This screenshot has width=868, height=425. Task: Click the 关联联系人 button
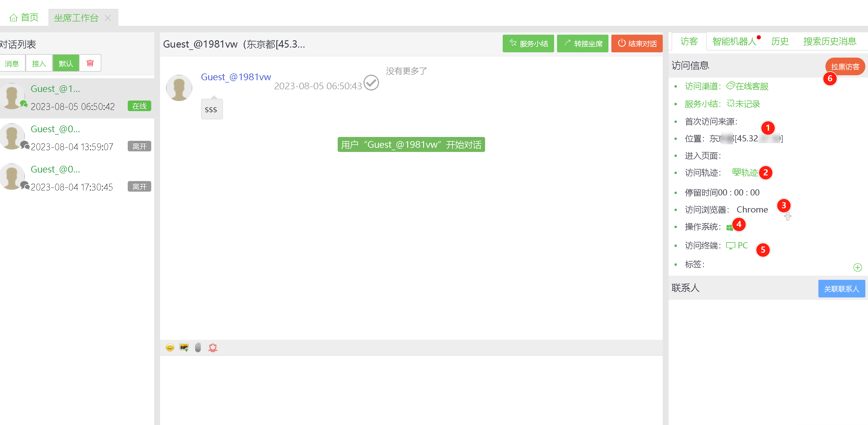coord(841,289)
